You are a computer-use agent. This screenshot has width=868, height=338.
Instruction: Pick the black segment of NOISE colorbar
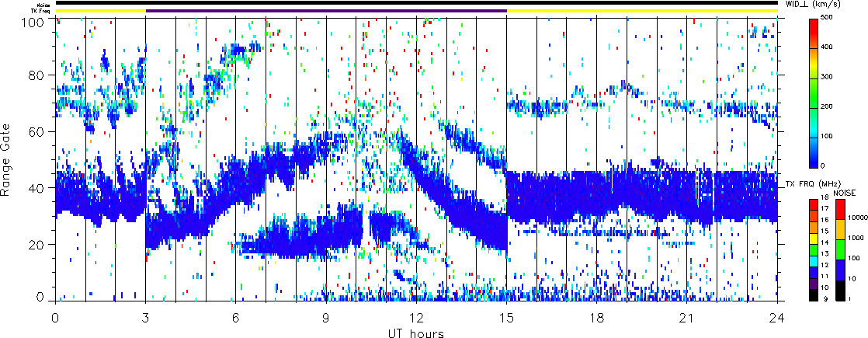(x=840, y=291)
